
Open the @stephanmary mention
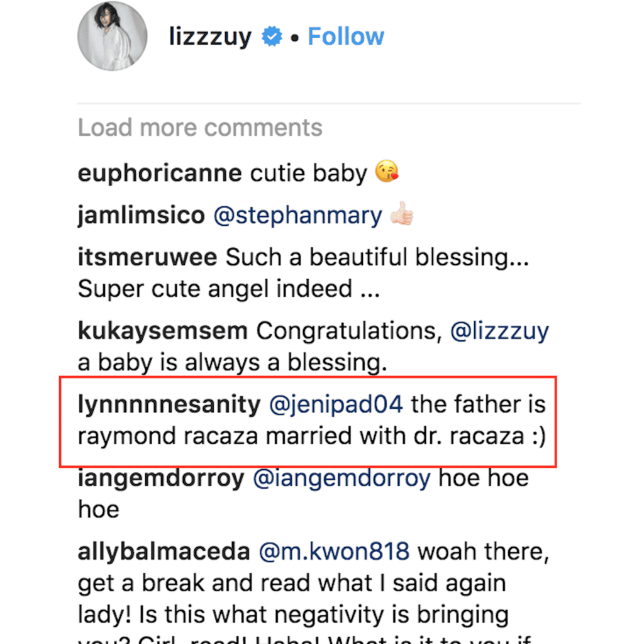click(297, 215)
